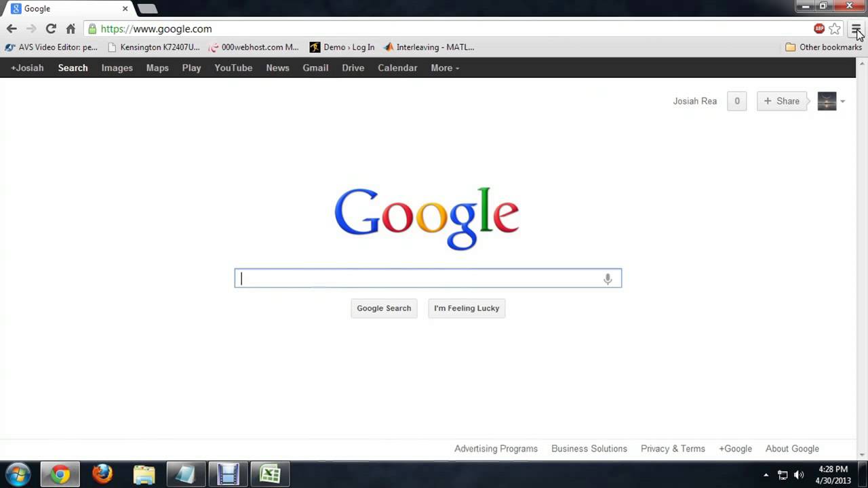Click the forward navigation arrow
This screenshot has width=868, height=488.
(31, 28)
